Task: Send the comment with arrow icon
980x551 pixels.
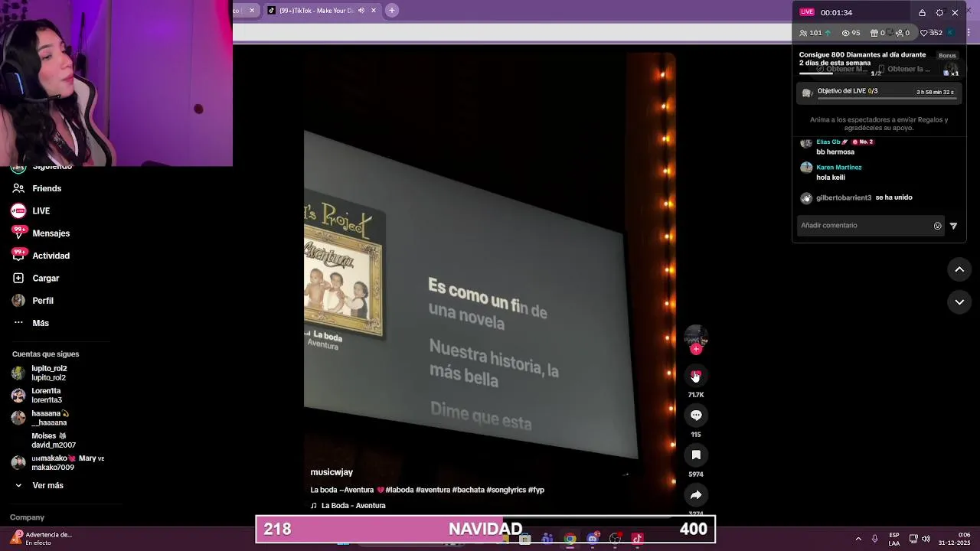Action: (x=953, y=226)
